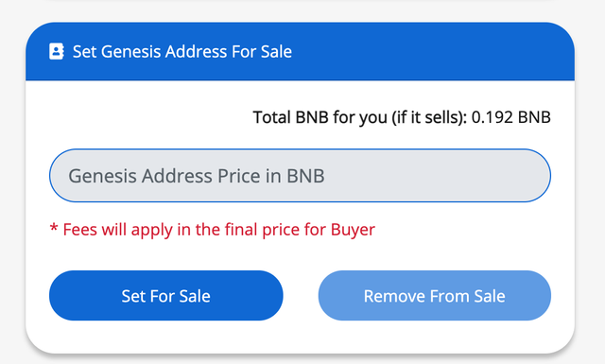This screenshot has height=364, width=605.
Task: Click the word Buyer in fee warning
Action: point(353,230)
